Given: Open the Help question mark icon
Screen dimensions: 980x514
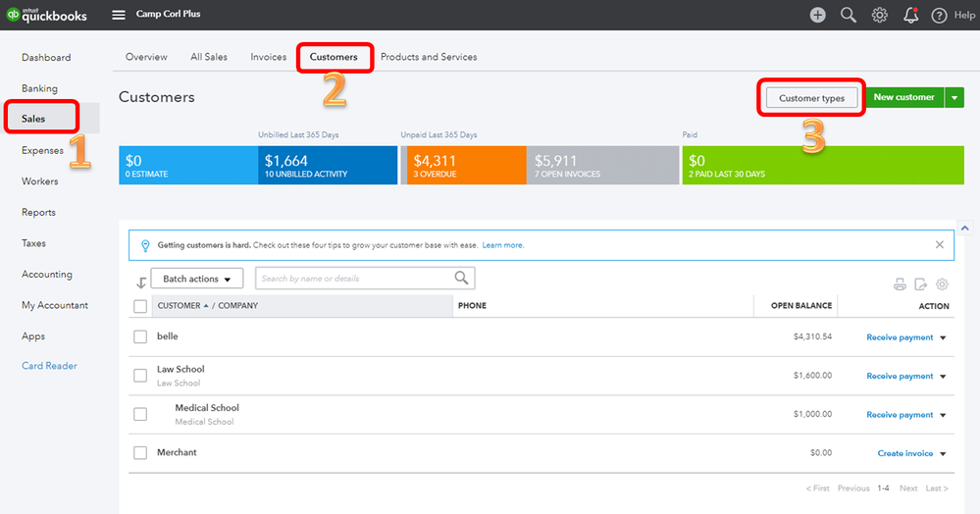Looking at the screenshot, I should click(939, 15).
